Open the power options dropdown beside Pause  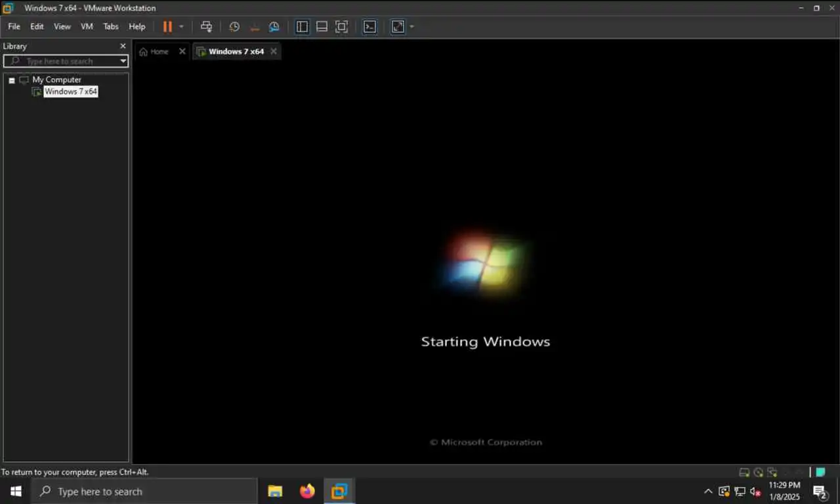point(182,27)
